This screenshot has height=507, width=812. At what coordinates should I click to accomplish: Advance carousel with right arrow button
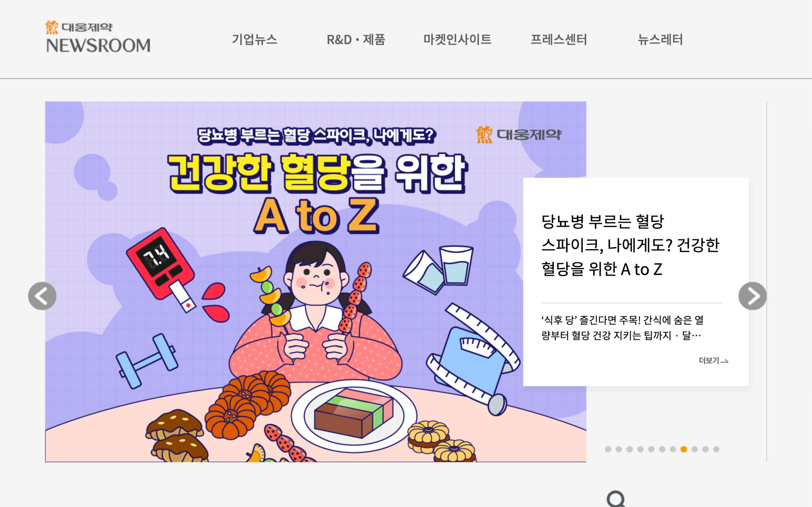point(752,296)
